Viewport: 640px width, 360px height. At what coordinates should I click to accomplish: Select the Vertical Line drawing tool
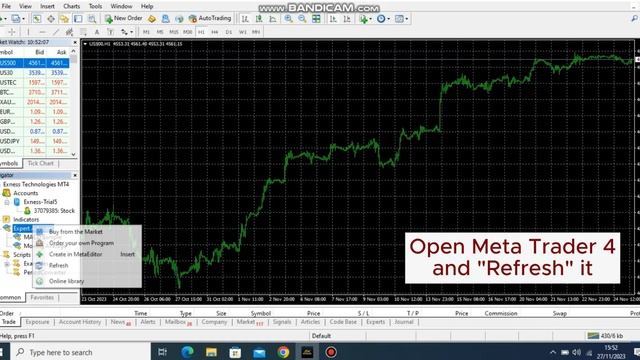pyautogui.click(x=28, y=32)
